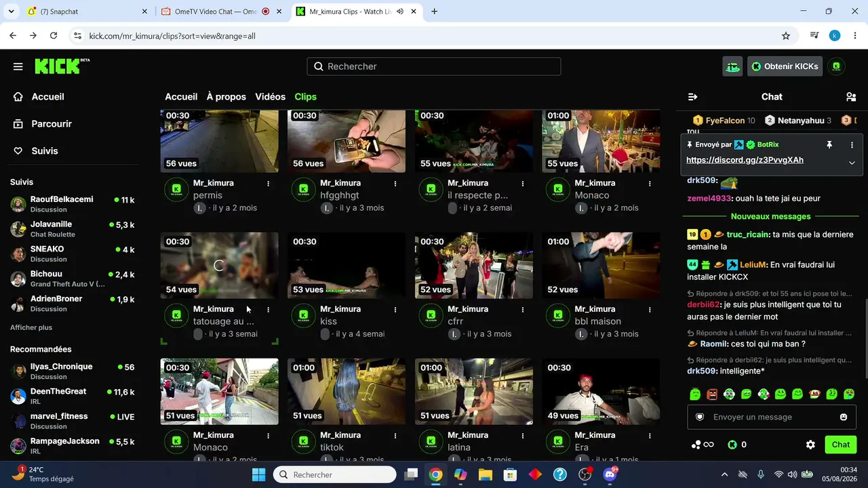Open File Explorer from the taskbar
The width and height of the screenshot is (868, 488).
pos(486,474)
